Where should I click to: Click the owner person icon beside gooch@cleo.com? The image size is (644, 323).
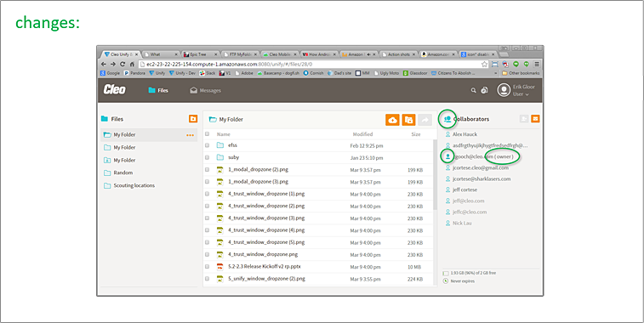click(x=447, y=156)
